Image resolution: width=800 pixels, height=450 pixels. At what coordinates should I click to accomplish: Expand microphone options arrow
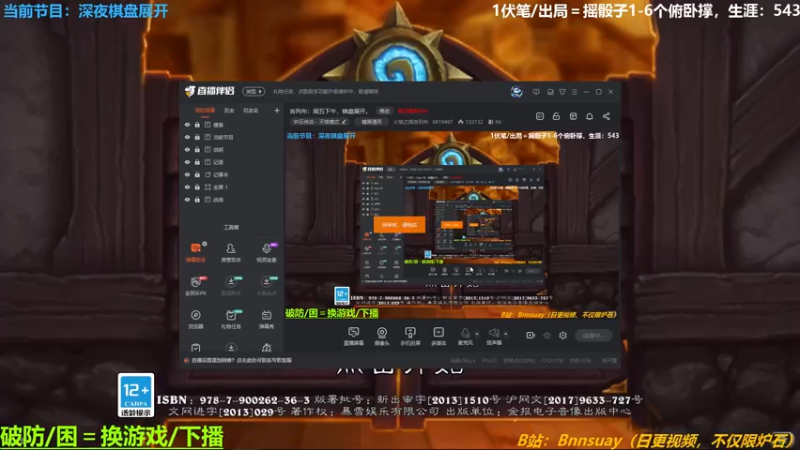[477, 334]
